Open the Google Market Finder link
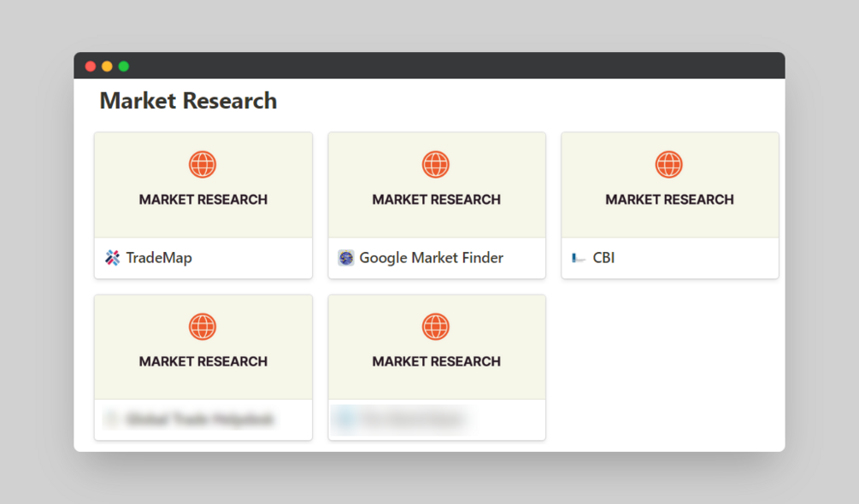This screenshot has height=504, width=859. tap(431, 258)
